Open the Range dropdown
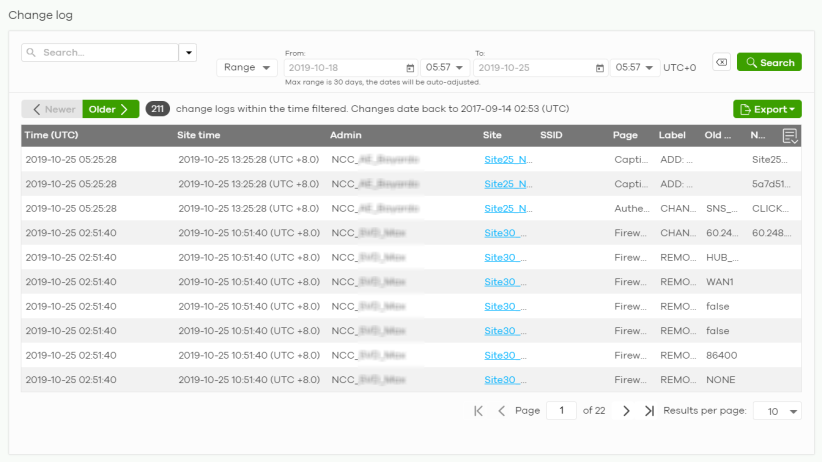Image resolution: width=822 pixels, height=462 pixels. (x=248, y=68)
